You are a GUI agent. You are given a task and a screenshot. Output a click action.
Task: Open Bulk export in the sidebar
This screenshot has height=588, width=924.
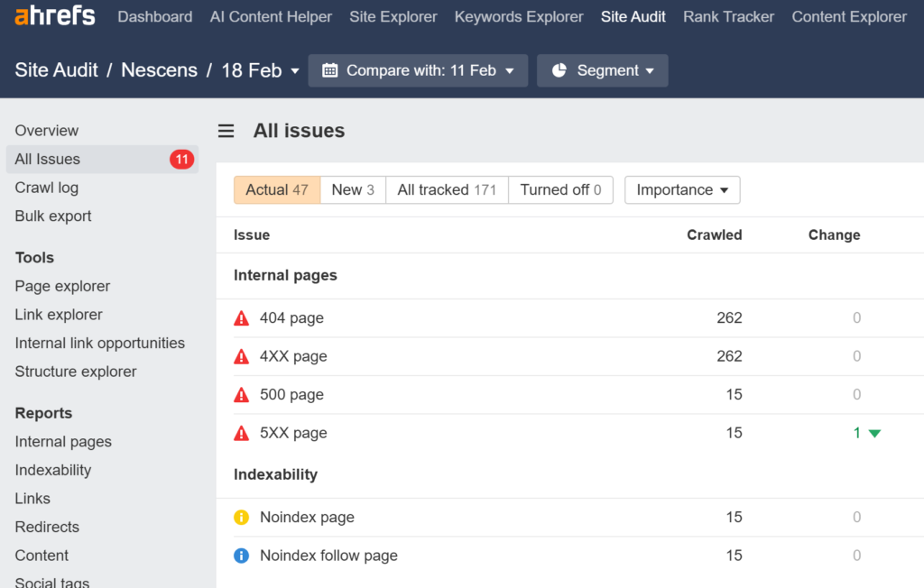click(x=53, y=216)
